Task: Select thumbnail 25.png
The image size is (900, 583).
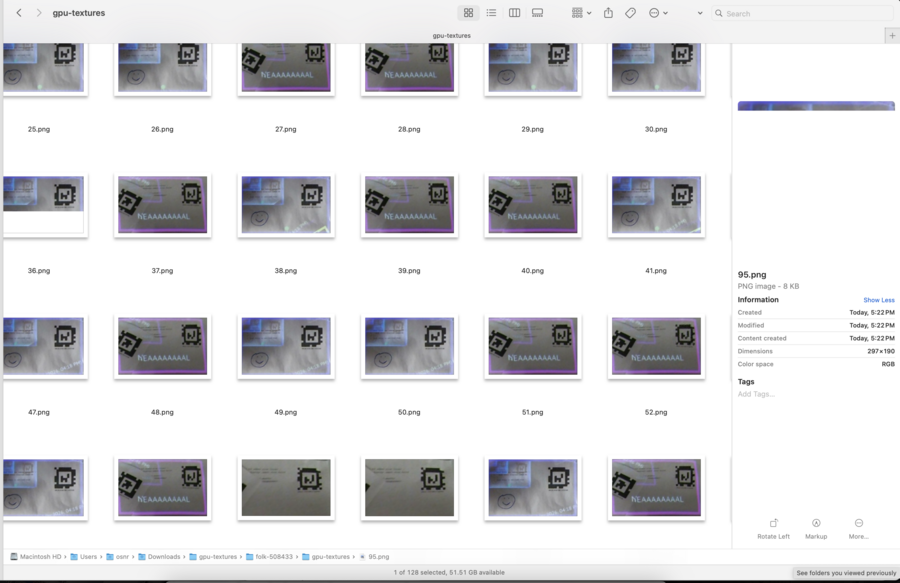Action: 44,67
